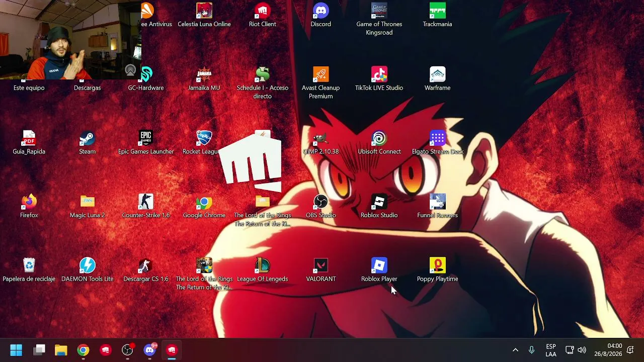The height and width of the screenshot is (362, 644).
Task: Open Task View on the taskbar
Action: 39,350
